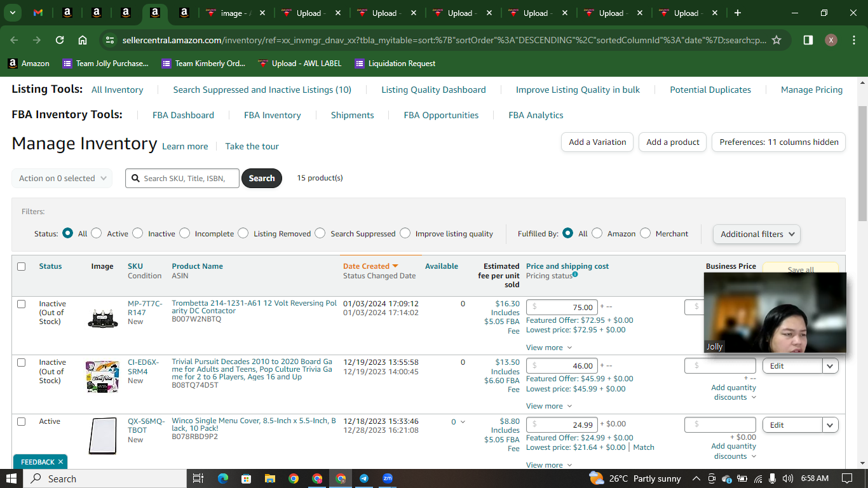Filter by Fulfilled By Amazon
Screen dimensions: 868x488
[597, 233]
